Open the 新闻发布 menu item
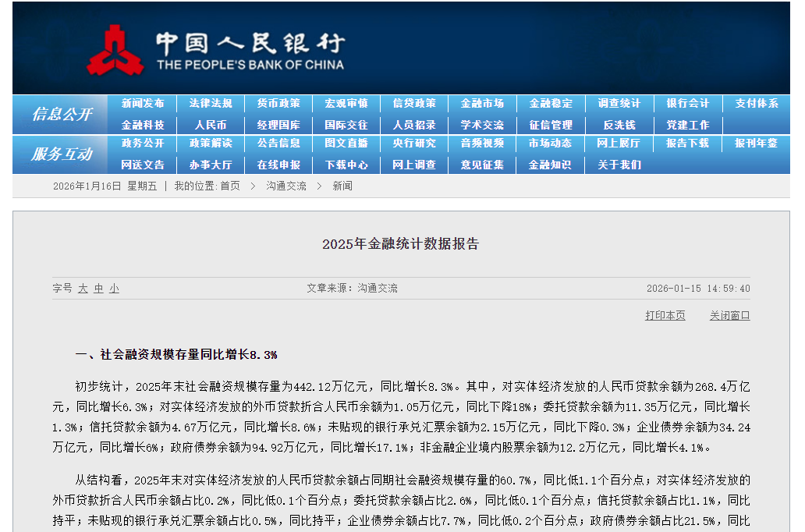The width and height of the screenshot is (805, 532). tap(143, 103)
